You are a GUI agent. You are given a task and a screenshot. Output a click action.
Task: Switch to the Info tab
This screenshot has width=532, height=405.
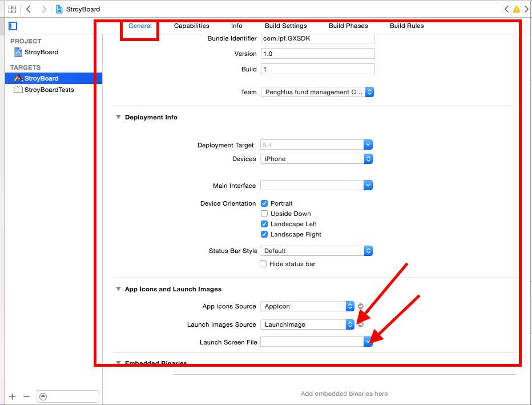(x=236, y=26)
